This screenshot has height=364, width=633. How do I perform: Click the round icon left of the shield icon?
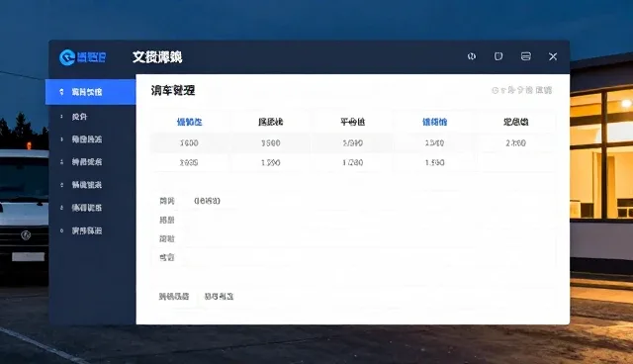pyautogui.click(x=472, y=56)
